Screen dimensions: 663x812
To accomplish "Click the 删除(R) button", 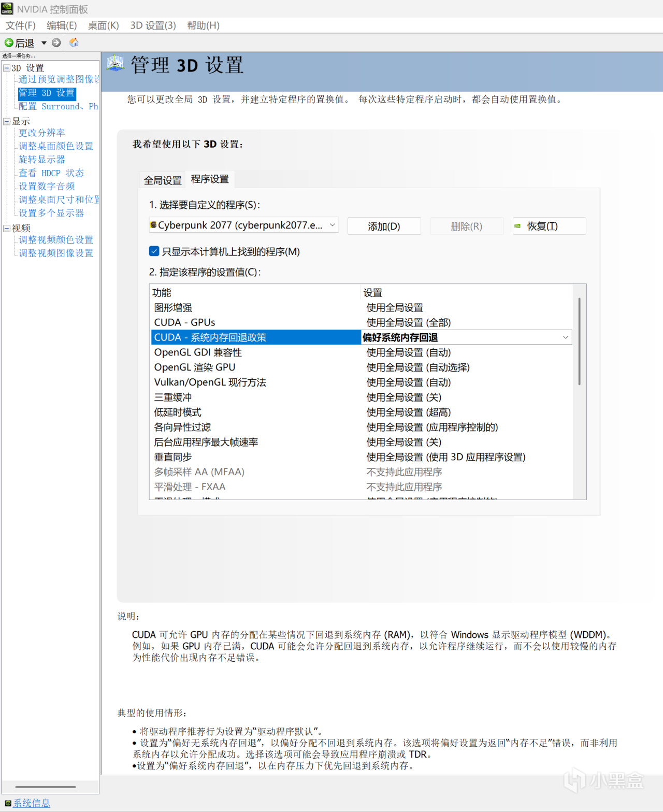I will coord(466,226).
